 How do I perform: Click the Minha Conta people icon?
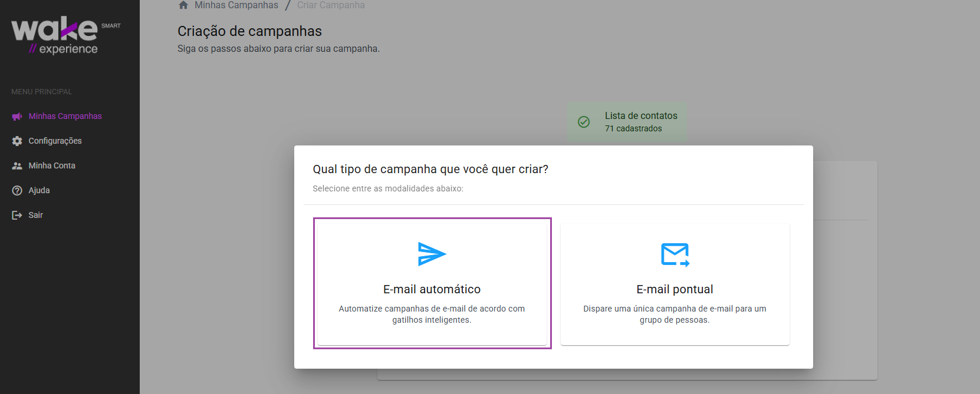[x=17, y=166]
